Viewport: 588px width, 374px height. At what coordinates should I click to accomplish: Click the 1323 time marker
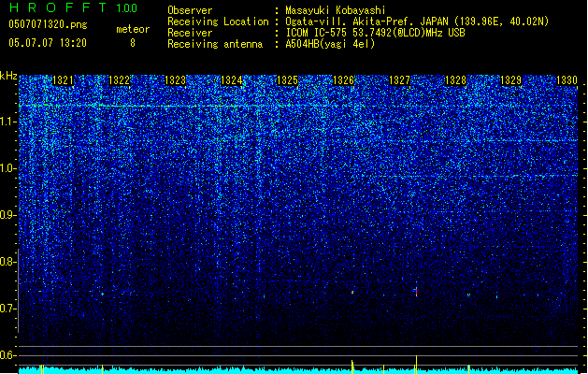175,80
